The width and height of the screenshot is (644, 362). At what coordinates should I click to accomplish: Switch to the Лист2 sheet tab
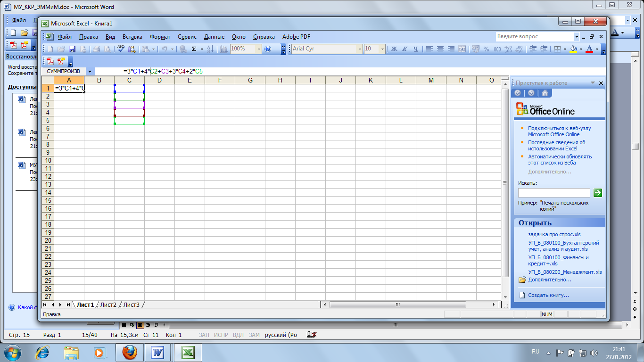point(108,305)
